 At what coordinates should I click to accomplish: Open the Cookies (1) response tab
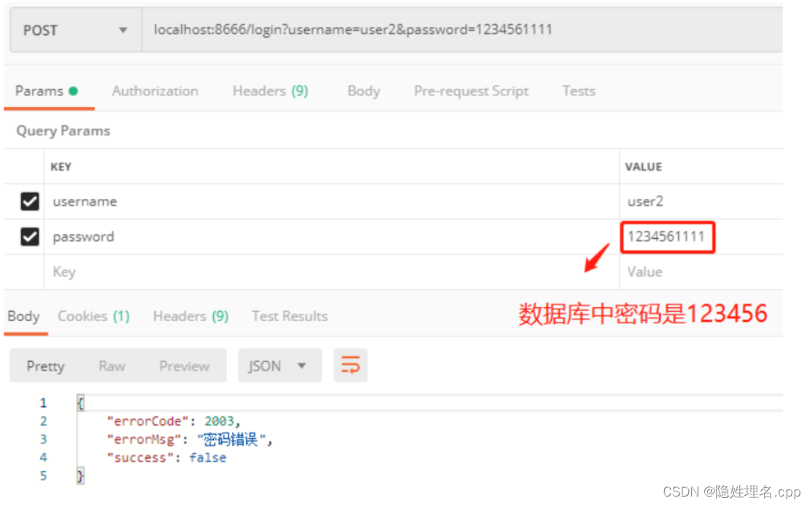(94, 316)
